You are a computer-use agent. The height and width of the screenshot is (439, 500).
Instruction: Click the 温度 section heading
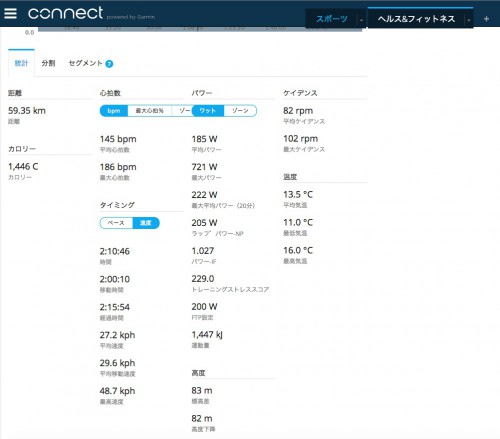(290, 177)
